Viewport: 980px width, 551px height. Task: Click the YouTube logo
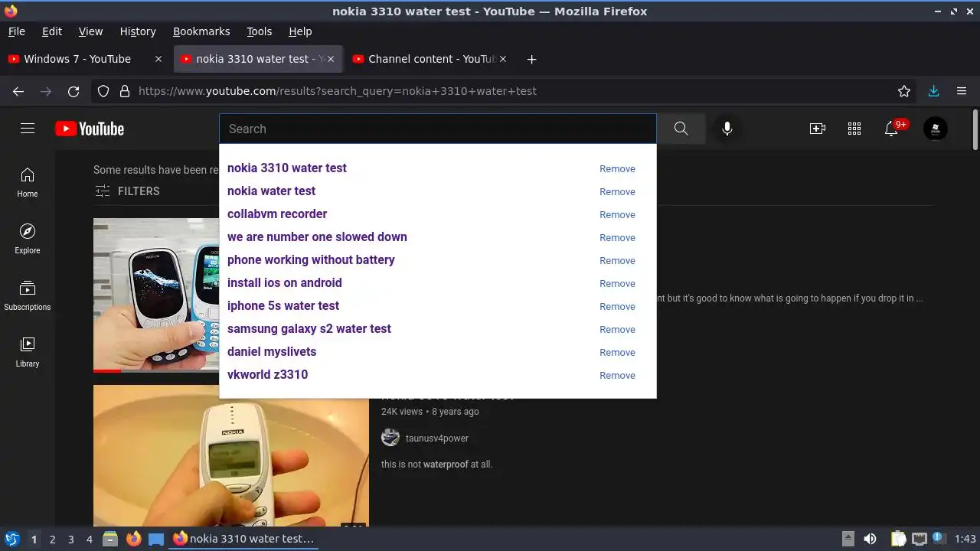[90, 129]
